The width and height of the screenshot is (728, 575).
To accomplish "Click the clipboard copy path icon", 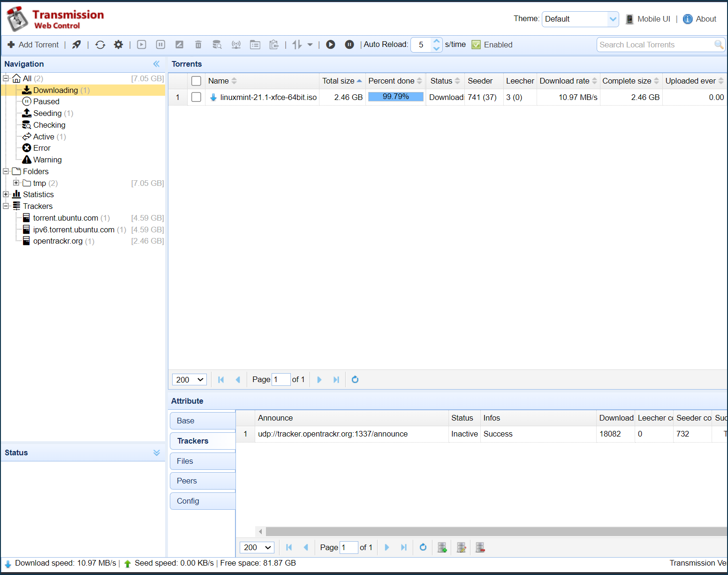I will click(x=274, y=45).
